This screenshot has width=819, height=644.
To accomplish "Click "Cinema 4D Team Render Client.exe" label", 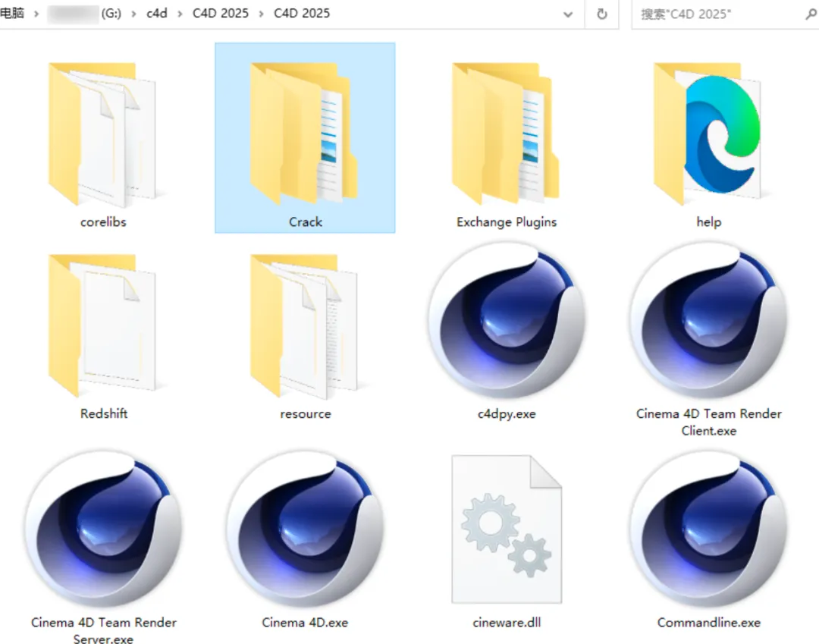I will coord(709,422).
